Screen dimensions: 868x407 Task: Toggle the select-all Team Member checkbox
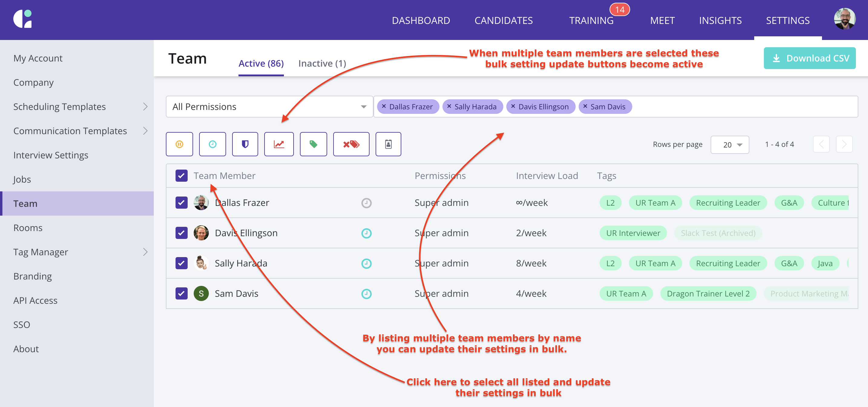[x=181, y=176]
